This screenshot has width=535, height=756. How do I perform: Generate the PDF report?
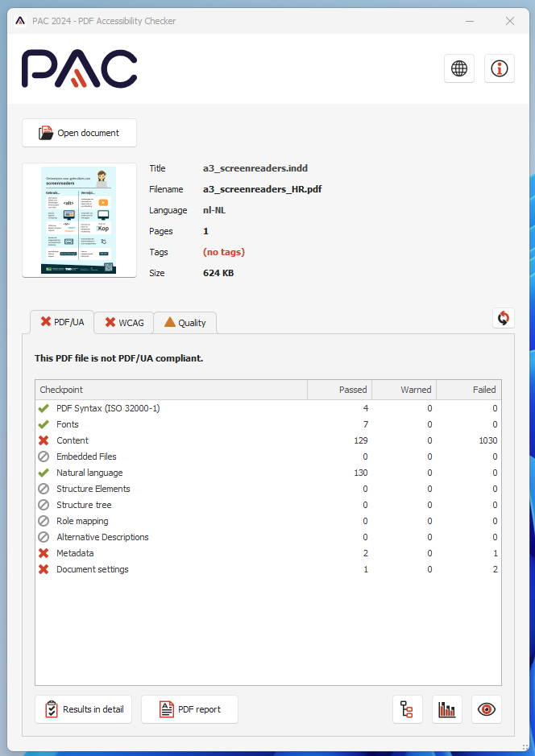coord(189,709)
